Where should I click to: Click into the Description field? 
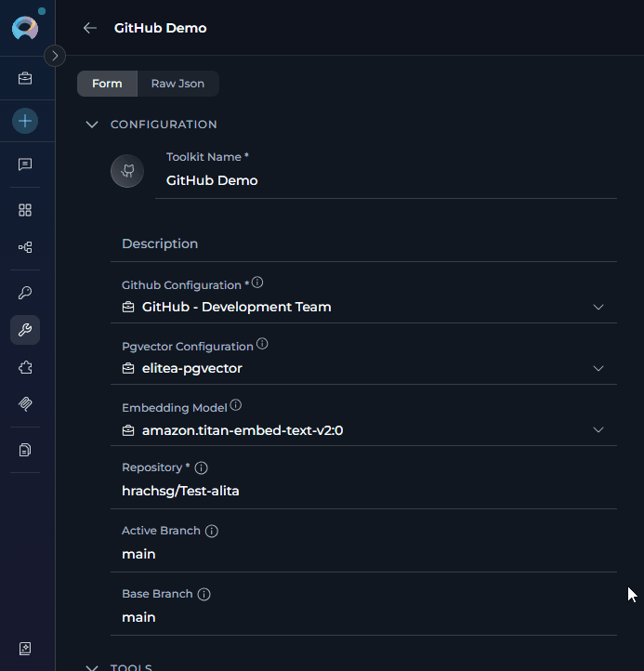pos(363,243)
